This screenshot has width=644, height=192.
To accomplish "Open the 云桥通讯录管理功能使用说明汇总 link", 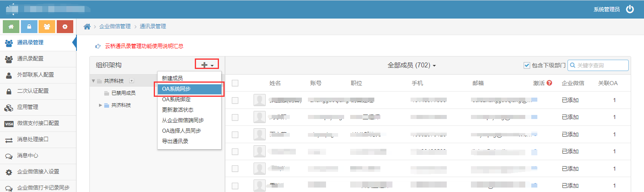I will click(x=144, y=46).
